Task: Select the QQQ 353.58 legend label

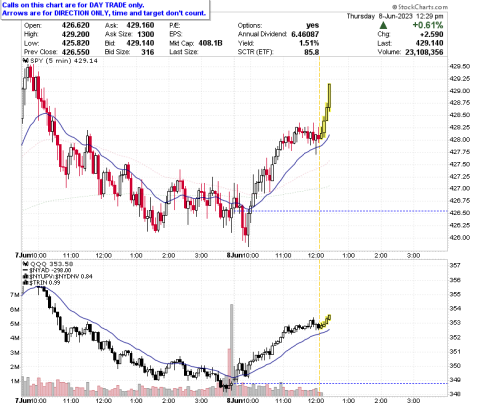Action: pyautogui.click(x=47, y=264)
